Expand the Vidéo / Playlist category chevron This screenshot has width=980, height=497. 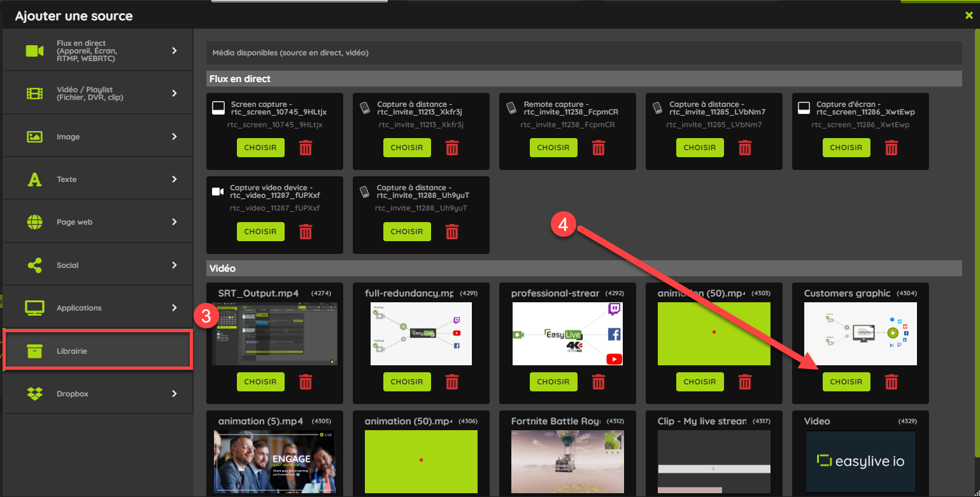(x=174, y=94)
